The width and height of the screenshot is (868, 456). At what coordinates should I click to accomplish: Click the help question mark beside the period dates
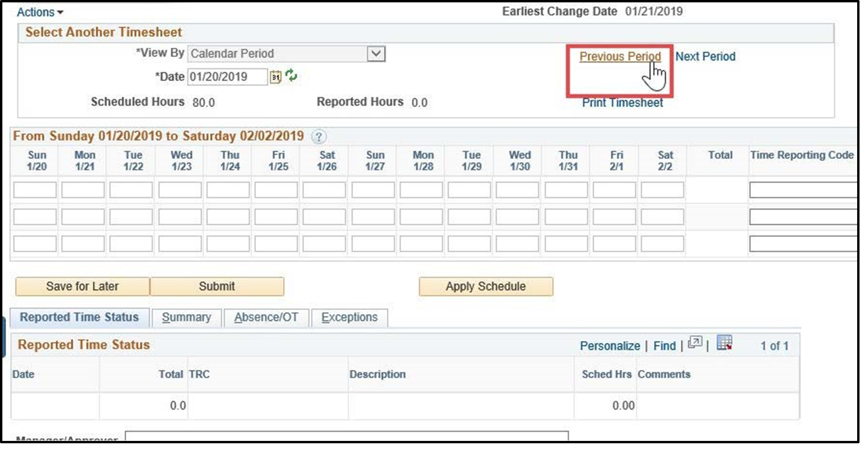[x=319, y=137]
